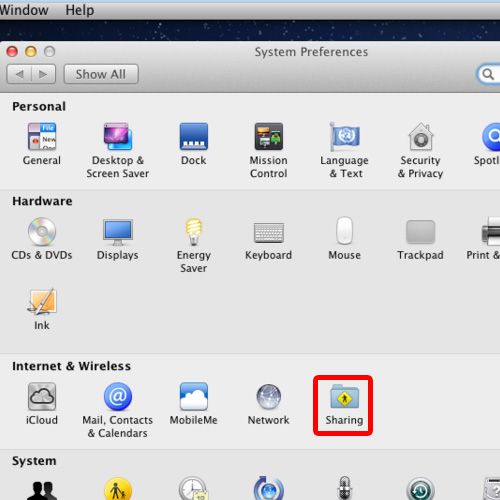Open Date & Time clock icon
This screenshot has height=500, width=500.
(194, 489)
